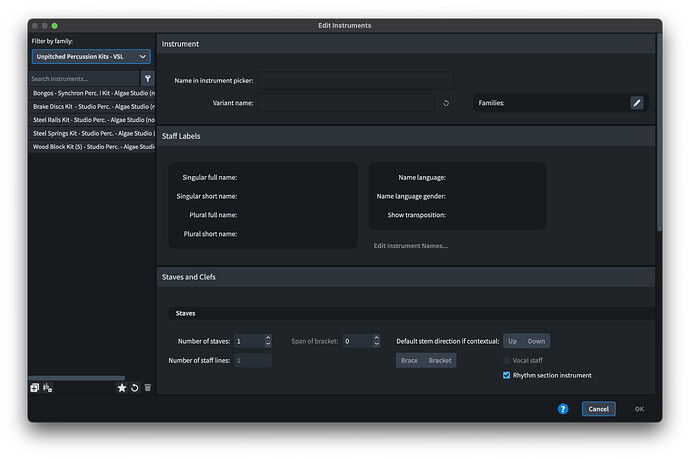Screen dimensions: 690x458
Task: Open the Filter by family dropdown
Action: coord(91,57)
